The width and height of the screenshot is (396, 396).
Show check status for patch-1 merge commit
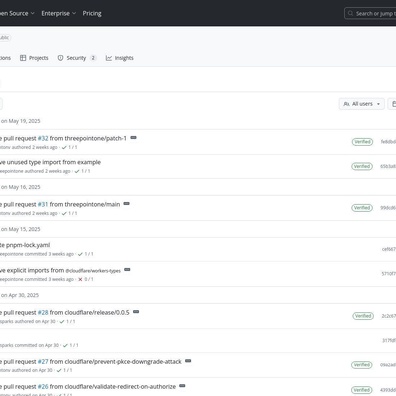click(x=69, y=147)
